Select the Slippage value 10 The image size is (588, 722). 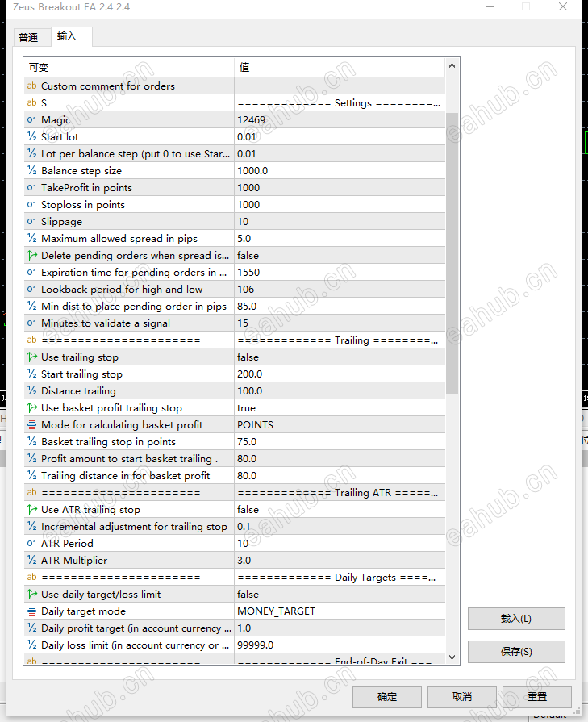(x=243, y=222)
